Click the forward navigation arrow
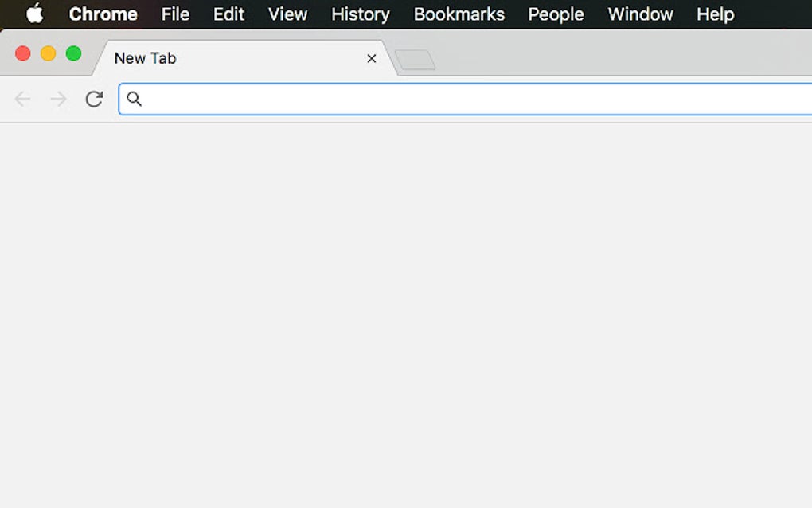 [57, 99]
